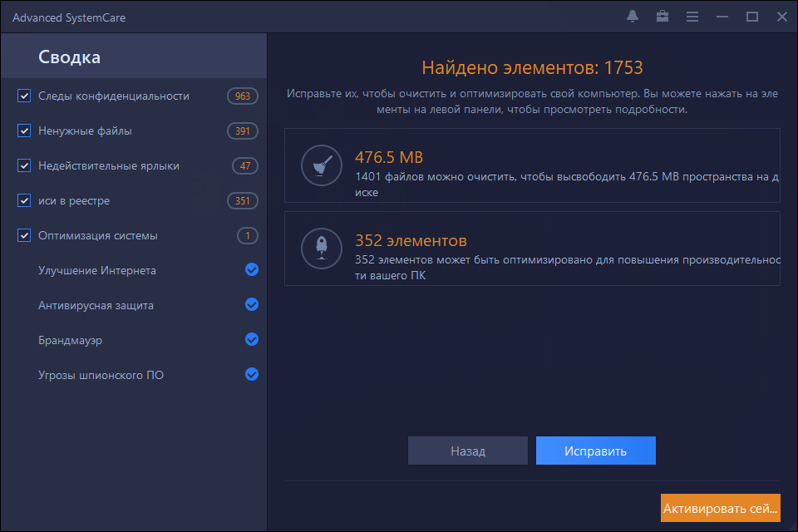The height and width of the screenshot is (532, 798).
Task: Toggle the иси в реестре checkbox
Action: pos(24,200)
